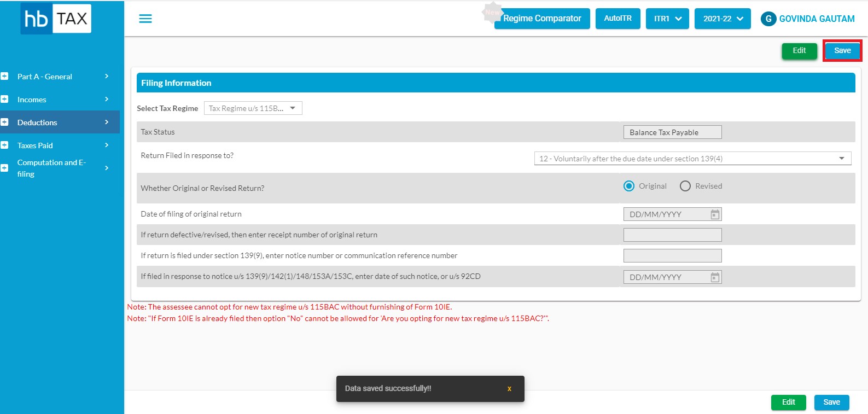Click the Tax Status field Balance Tax Payable
The image size is (868, 414).
[x=672, y=132]
